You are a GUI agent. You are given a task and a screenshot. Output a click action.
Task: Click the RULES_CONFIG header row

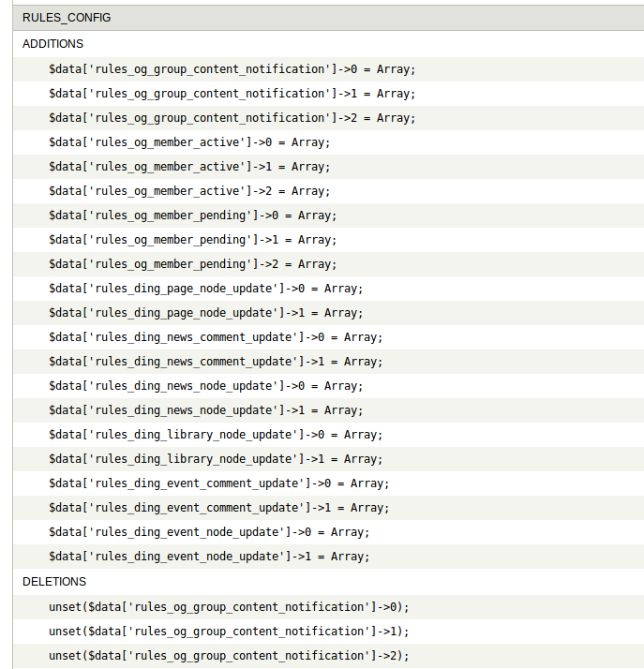pyautogui.click(x=328, y=18)
